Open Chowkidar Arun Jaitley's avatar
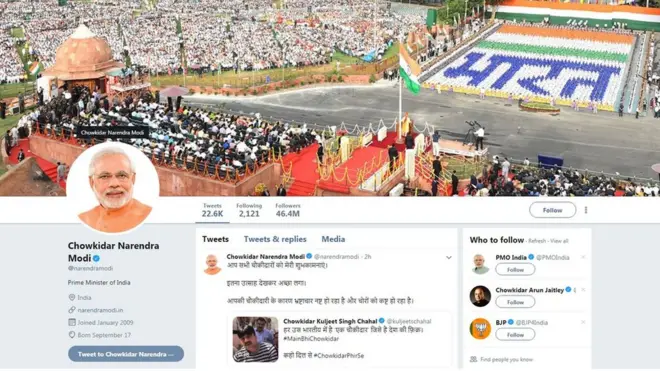Image resolution: width=660 pixels, height=371 pixels. [480, 296]
